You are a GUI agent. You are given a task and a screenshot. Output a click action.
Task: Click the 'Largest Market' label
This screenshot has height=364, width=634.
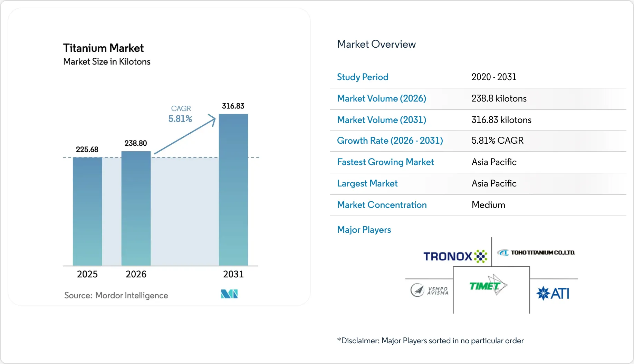(367, 183)
